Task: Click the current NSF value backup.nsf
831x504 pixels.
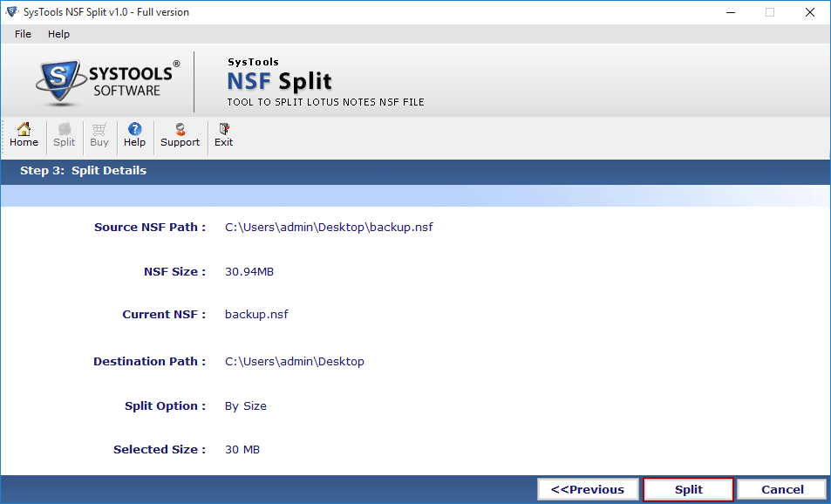Action: tap(256, 314)
